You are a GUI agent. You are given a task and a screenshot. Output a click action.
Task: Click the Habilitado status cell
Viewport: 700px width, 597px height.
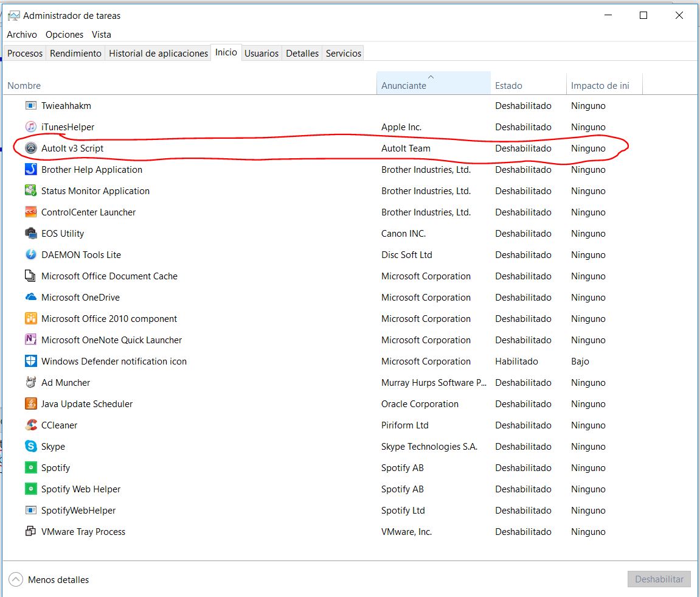(516, 361)
